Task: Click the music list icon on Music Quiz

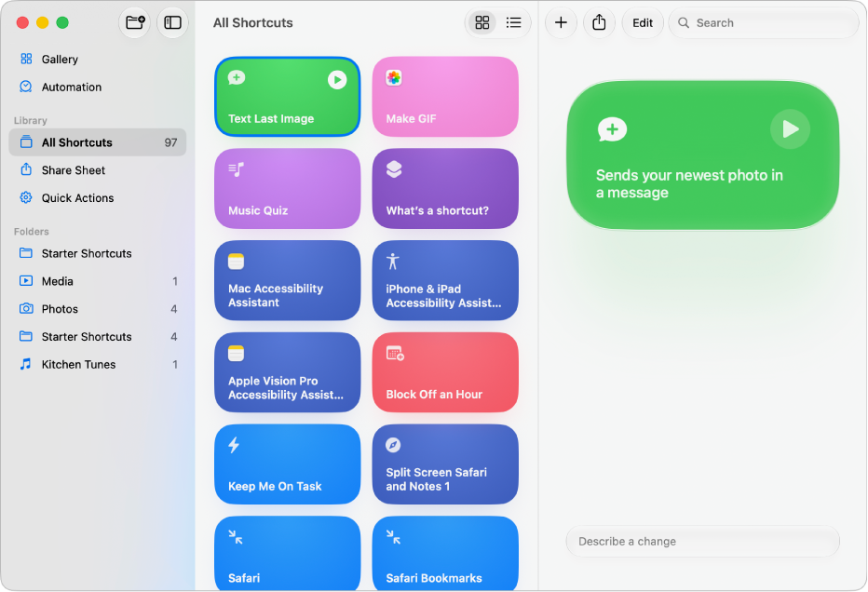Action: (x=237, y=169)
